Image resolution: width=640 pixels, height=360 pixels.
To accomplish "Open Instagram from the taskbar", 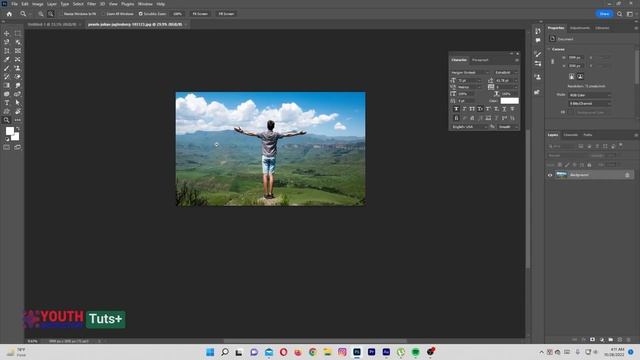I will 342,352.
